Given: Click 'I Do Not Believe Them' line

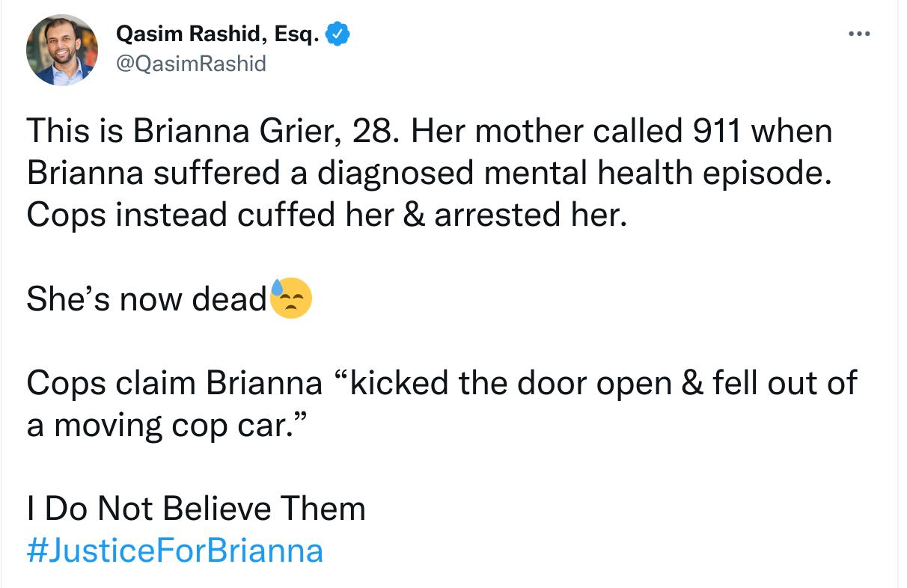Looking at the screenshot, I should click(x=195, y=509).
